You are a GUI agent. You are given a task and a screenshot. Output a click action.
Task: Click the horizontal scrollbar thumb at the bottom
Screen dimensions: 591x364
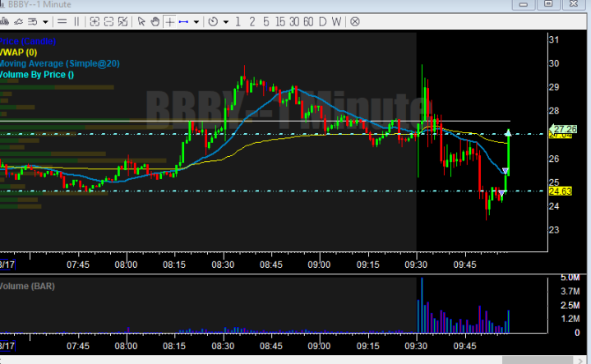click(x=539, y=361)
